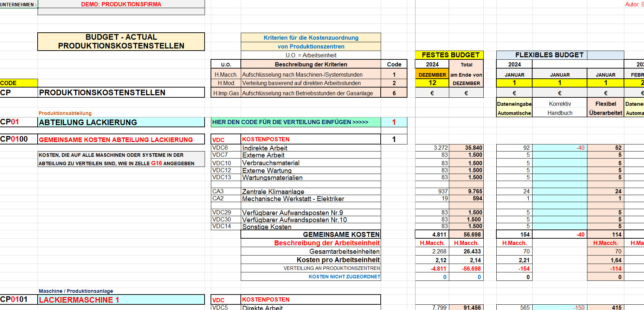Viewport: 644px width, 310px height.
Task: Select the Indirekte Arbeit cost item cell
Action: (x=311, y=148)
